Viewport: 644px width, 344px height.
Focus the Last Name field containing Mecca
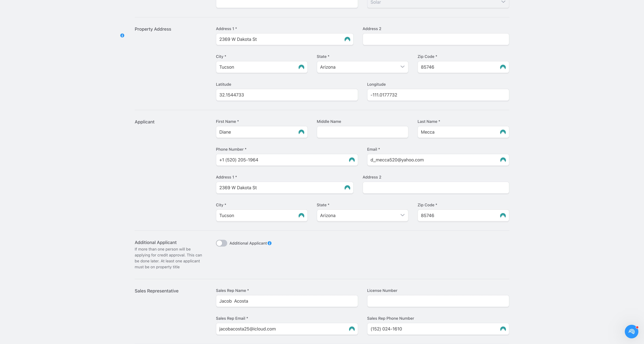point(463,132)
